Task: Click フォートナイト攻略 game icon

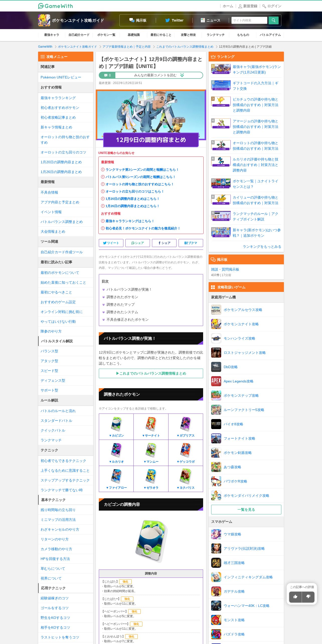Action: [216, 438]
